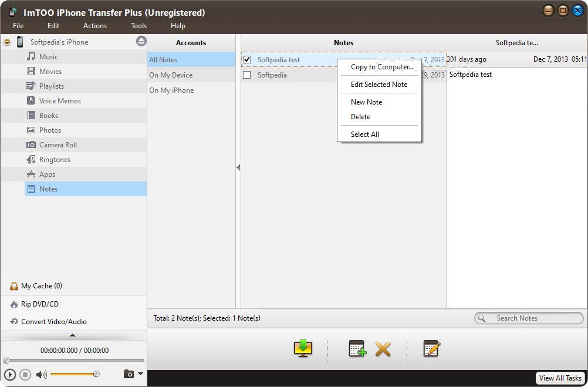Select All Notes account
This screenshot has height=387, width=588.
click(x=191, y=60)
